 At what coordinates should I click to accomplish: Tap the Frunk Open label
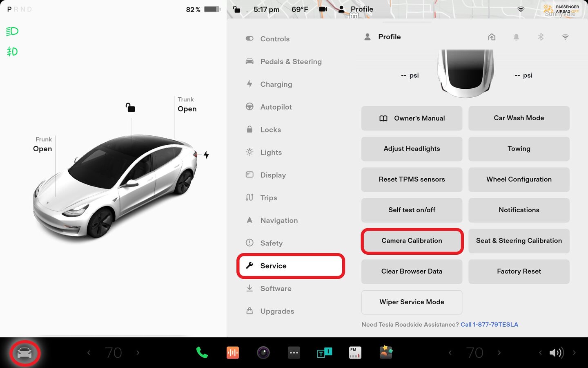pos(42,144)
